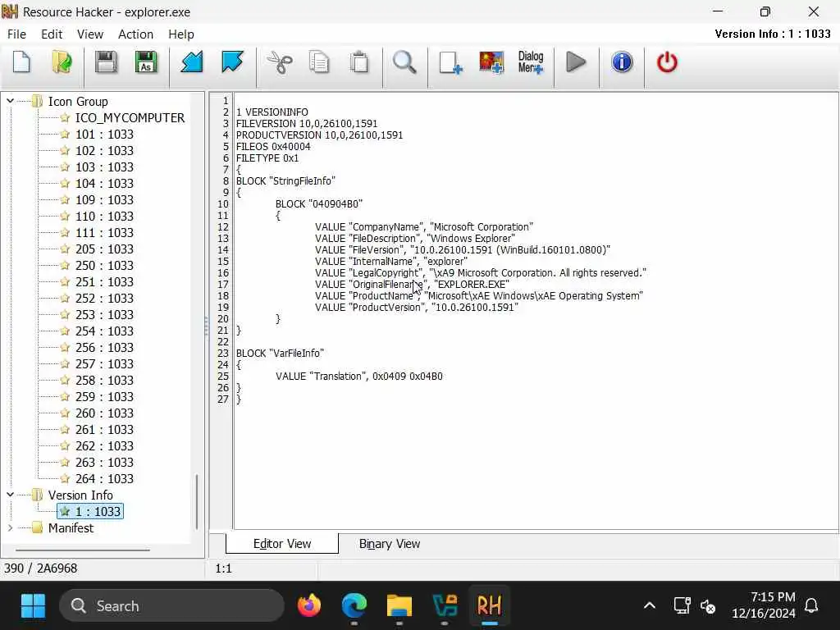Select icon resource 104 : 1033
840x630 pixels.
coord(104,184)
